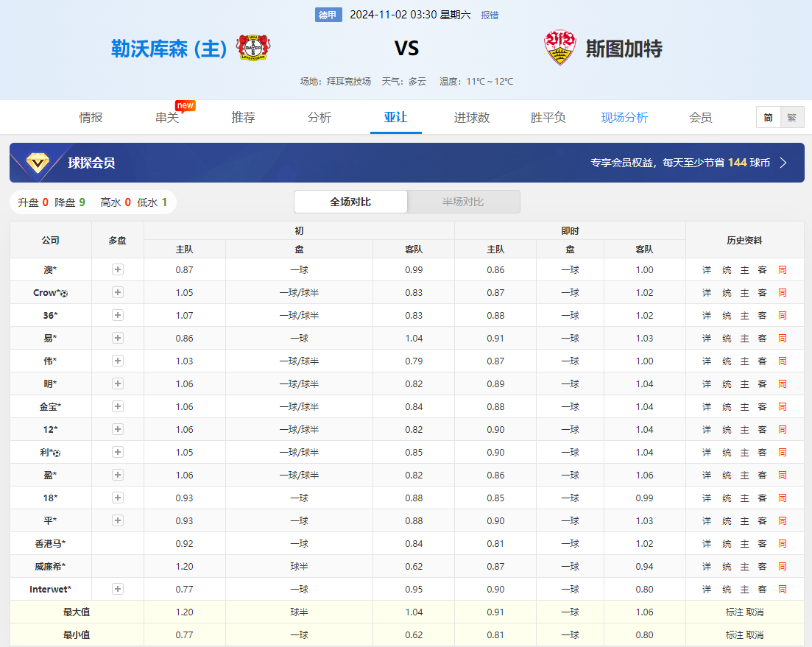The image size is (812, 647).
Task: Click the red 同 icon in 威廉希* row
Action: (x=782, y=567)
